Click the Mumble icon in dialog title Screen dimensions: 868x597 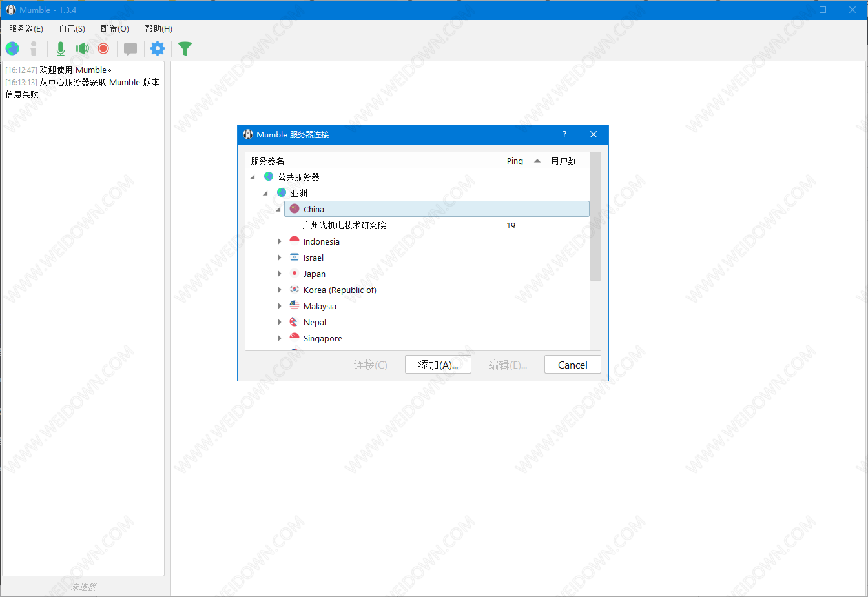coord(248,134)
